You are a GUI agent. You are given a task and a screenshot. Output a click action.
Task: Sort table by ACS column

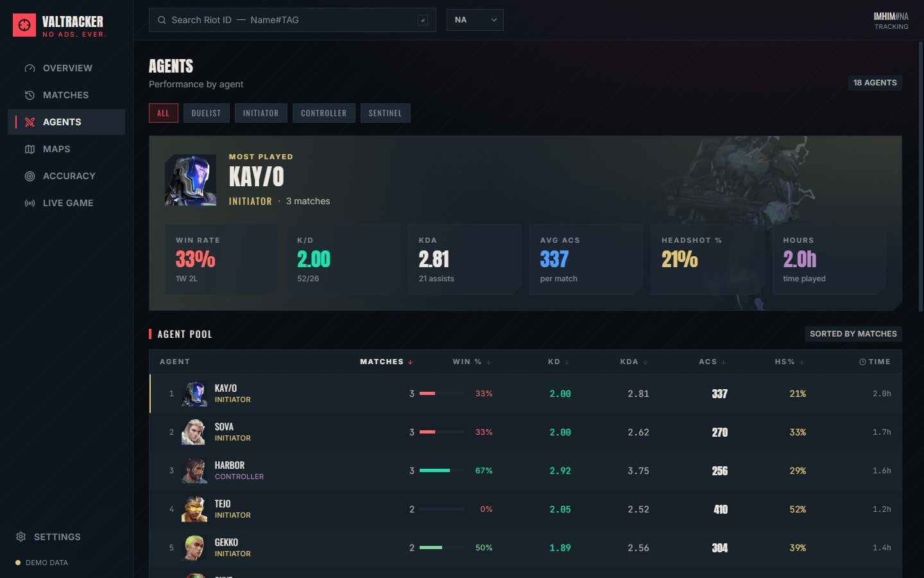point(712,362)
